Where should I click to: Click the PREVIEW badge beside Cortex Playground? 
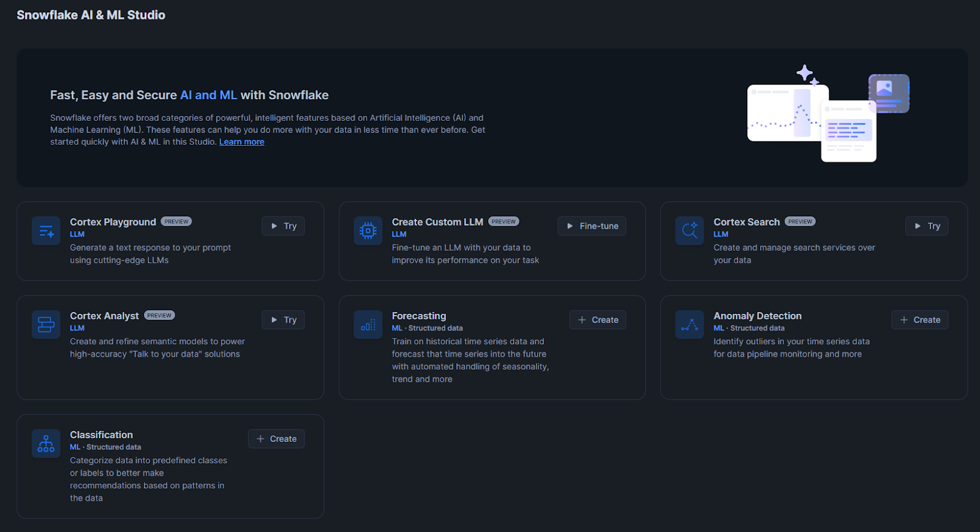point(176,221)
